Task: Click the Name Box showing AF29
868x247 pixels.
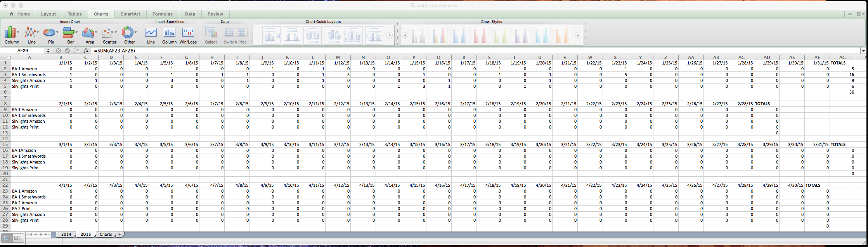Action: click(23, 50)
